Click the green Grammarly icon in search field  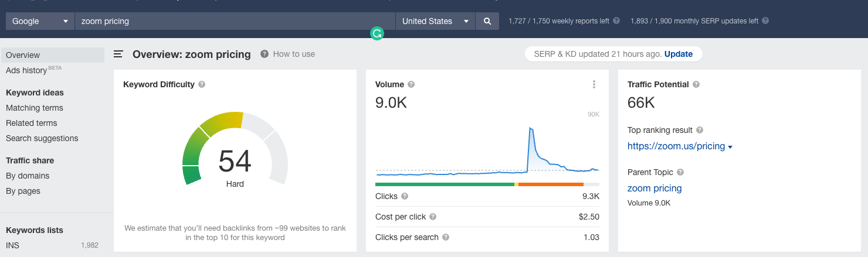tap(377, 34)
